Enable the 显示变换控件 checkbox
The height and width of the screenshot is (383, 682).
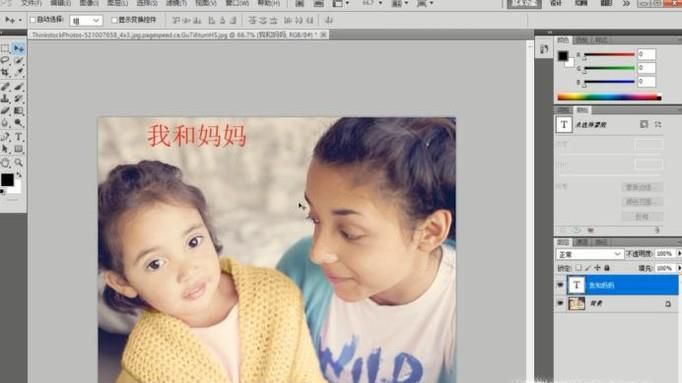114,20
